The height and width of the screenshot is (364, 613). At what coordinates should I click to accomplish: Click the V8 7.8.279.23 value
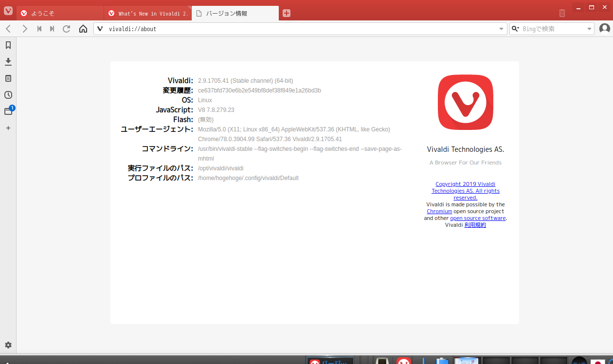[x=216, y=110]
